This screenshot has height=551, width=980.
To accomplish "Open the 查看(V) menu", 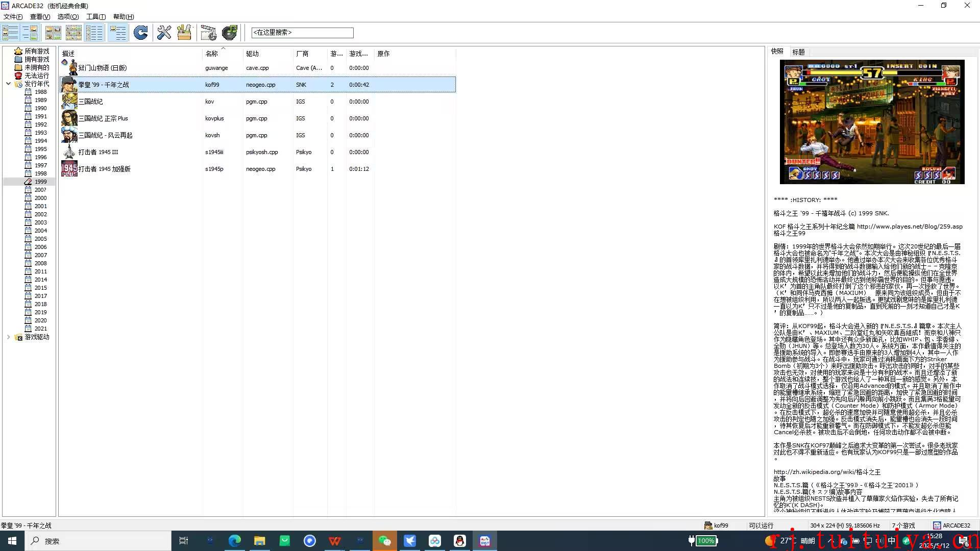I will pos(40,16).
